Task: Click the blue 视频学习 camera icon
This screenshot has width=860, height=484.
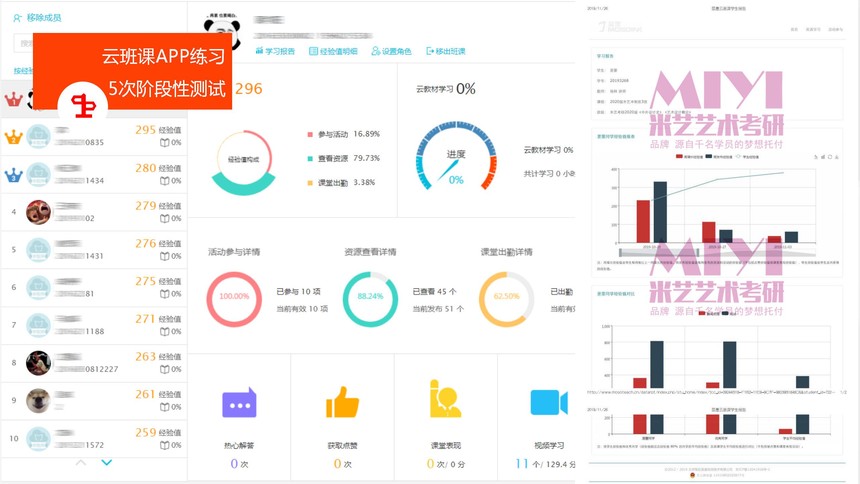Action: pyautogui.click(x=548, y=403)
